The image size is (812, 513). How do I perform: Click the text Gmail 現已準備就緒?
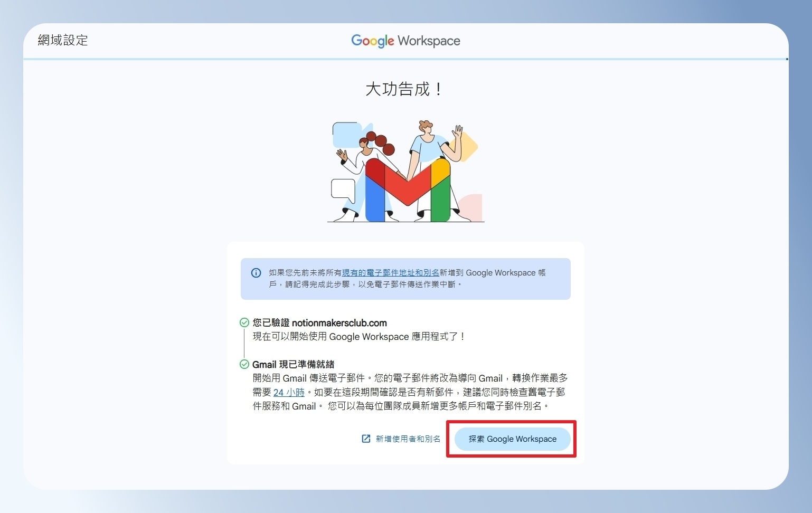point(293,364)
